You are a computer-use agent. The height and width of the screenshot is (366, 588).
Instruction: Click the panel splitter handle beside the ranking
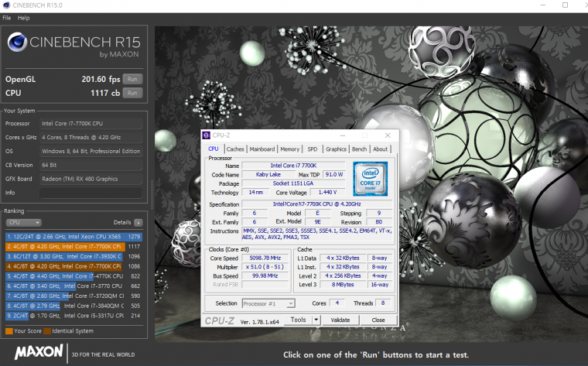click(152, 194)
